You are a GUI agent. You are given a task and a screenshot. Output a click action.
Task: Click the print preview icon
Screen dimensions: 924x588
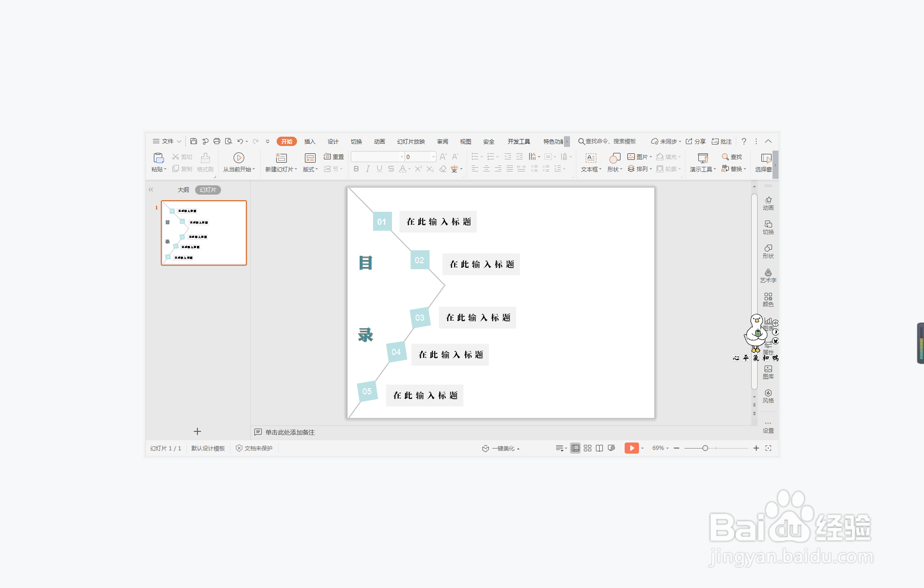228,141
